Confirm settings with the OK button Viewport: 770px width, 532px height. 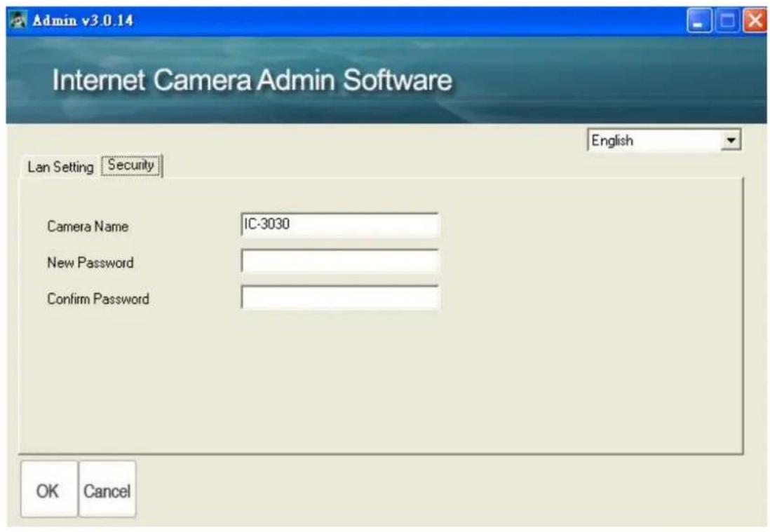48,489
